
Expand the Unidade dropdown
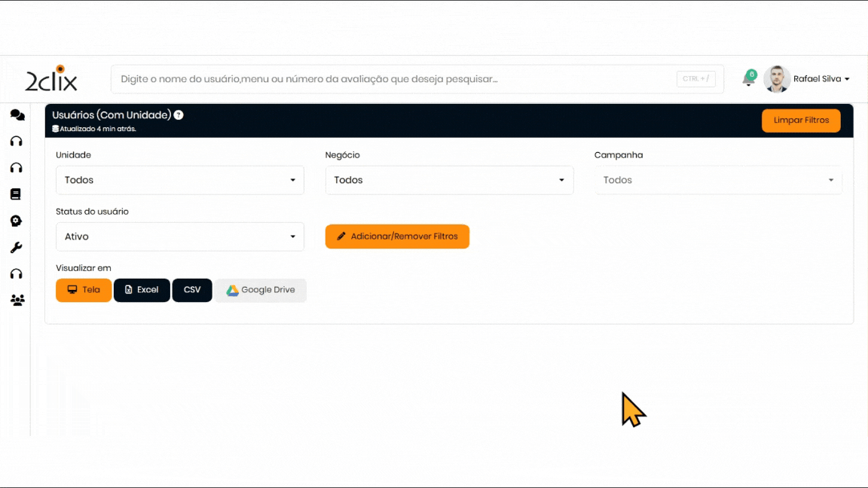pyautogui.click(x=179, y=180)
